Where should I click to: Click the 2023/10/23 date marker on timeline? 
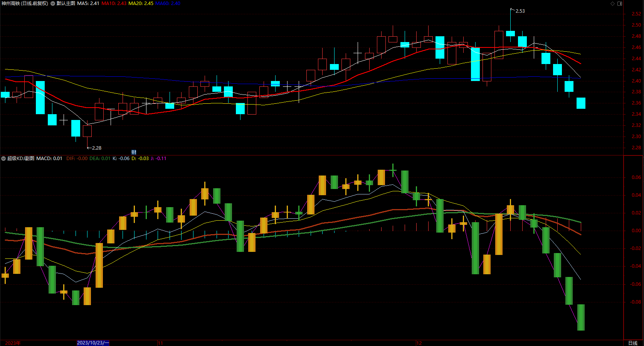tap(93, 343)
